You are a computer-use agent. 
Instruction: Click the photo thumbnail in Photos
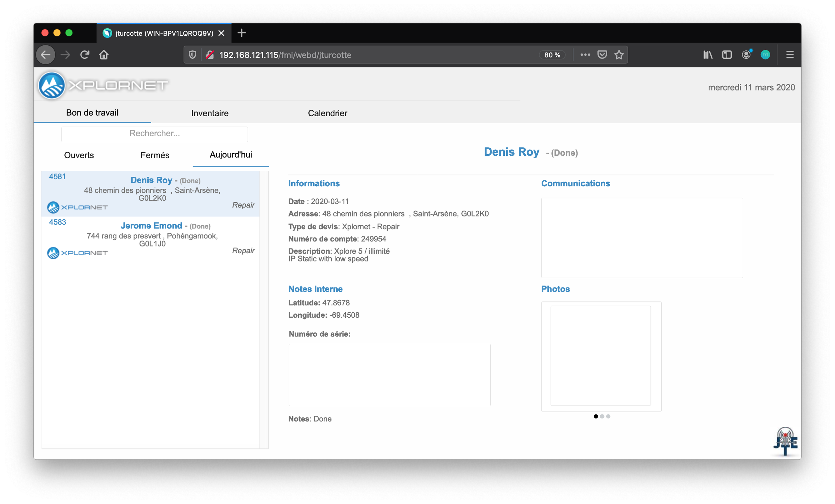[x=601, y=356]
